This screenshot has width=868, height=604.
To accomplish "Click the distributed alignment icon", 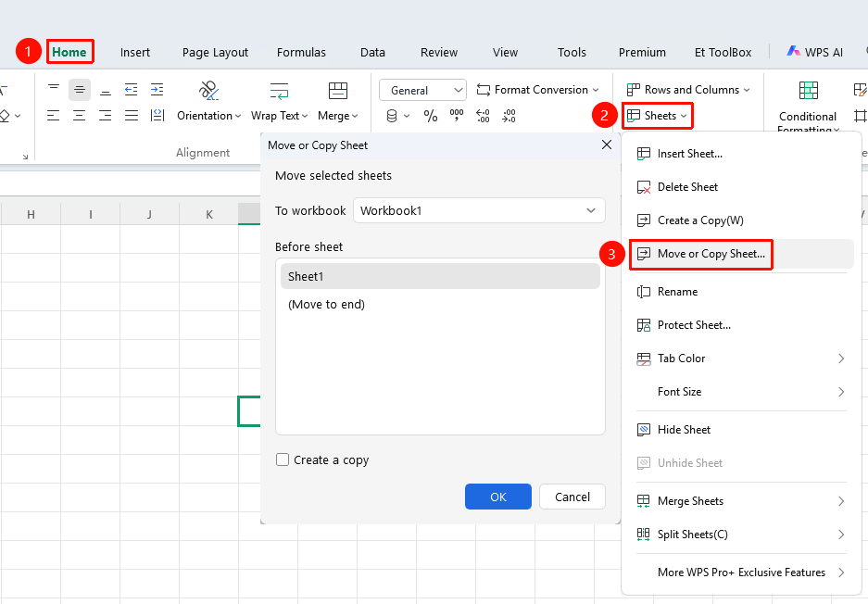I will point(157,115).
